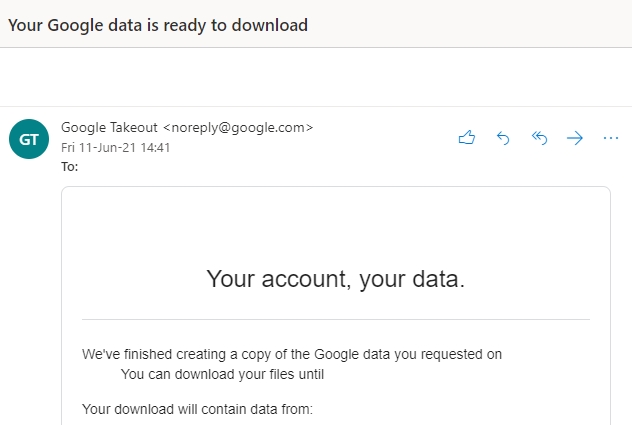Open the more actions ellipsis menu

(611, 138)
